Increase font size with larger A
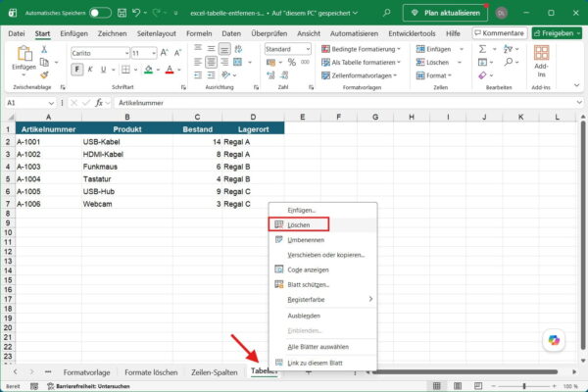 pos(165,53)
